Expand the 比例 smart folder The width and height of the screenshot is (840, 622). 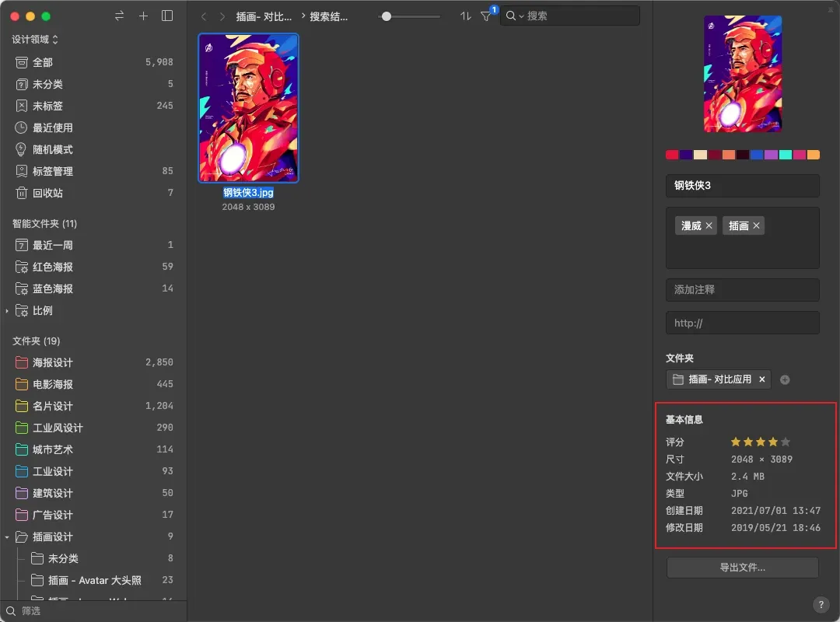click(7, 311)
